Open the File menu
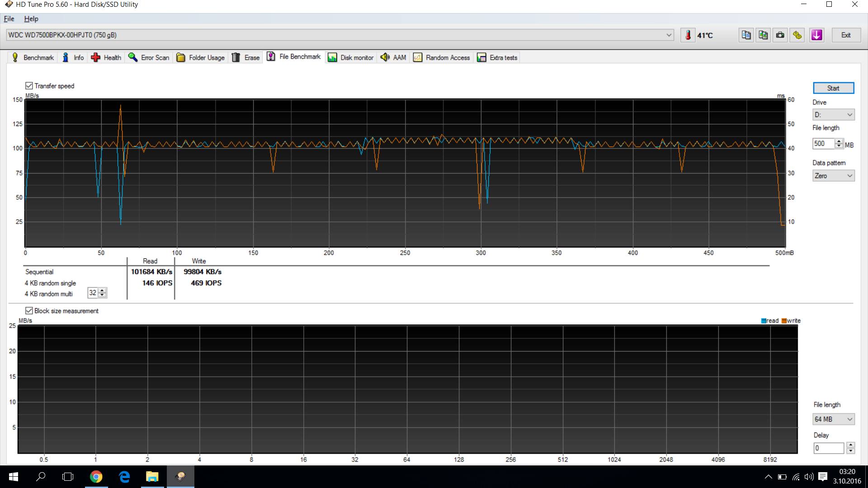Image resolution: width=868 pixels, height=488 pixels. click(9, 19)
